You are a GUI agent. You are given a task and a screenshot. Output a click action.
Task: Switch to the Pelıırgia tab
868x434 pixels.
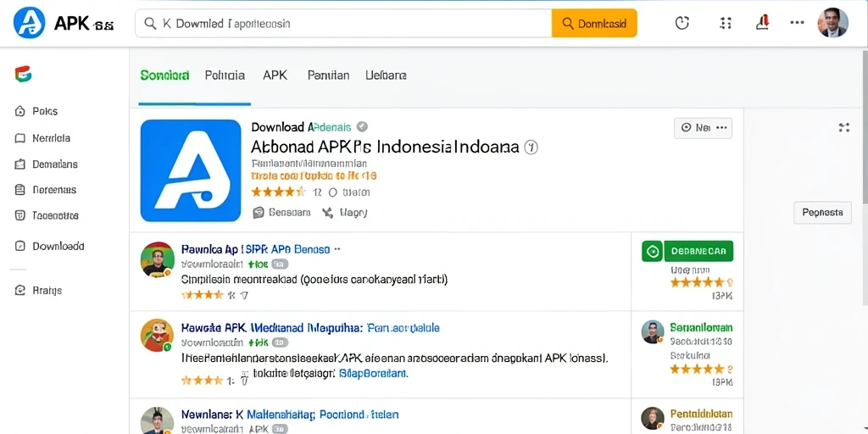(225, 75)
